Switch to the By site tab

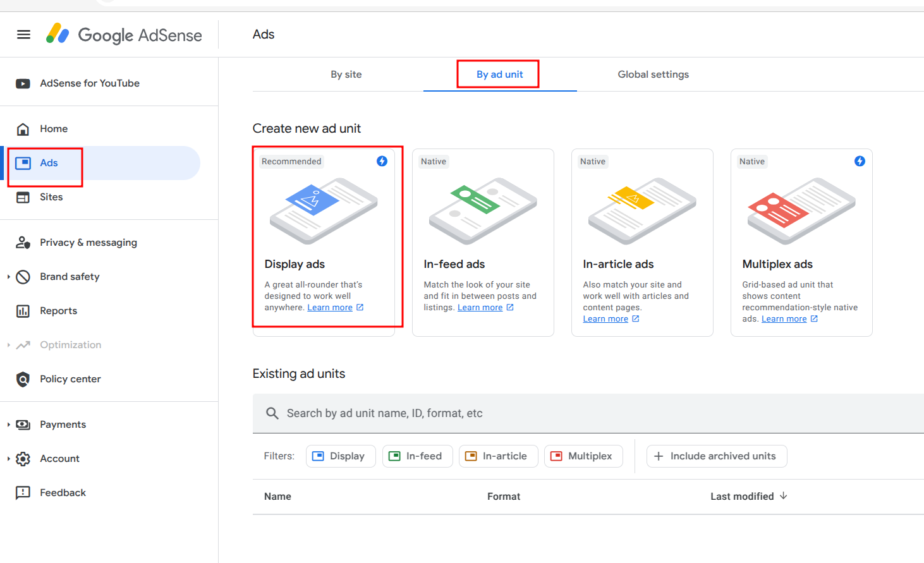(346, 75)
